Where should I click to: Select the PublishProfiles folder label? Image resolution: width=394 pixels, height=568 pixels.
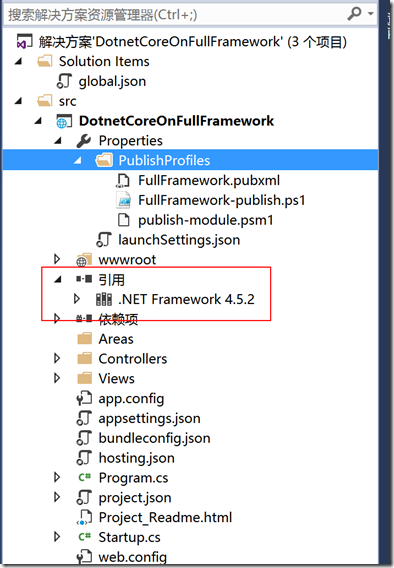[164, 160]
